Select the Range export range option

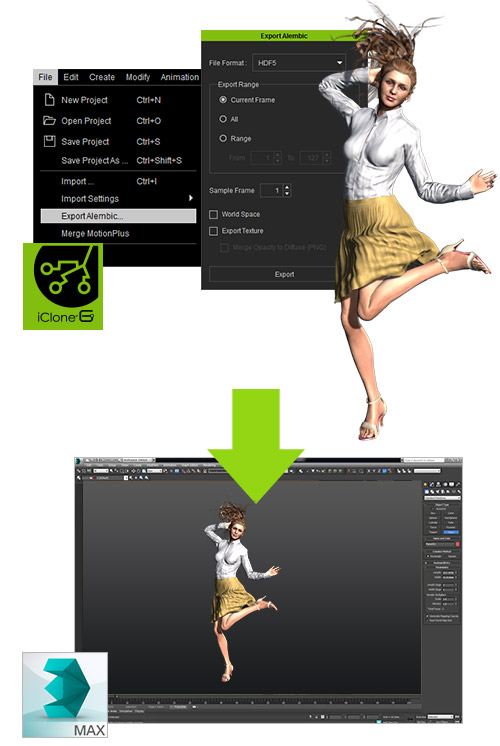222,138
